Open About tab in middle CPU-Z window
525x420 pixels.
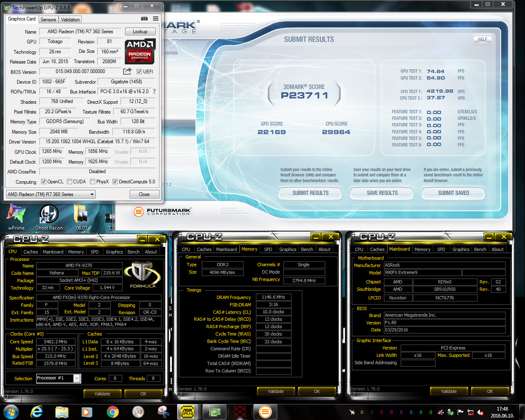pyautogui.click(x=324, y=249)
